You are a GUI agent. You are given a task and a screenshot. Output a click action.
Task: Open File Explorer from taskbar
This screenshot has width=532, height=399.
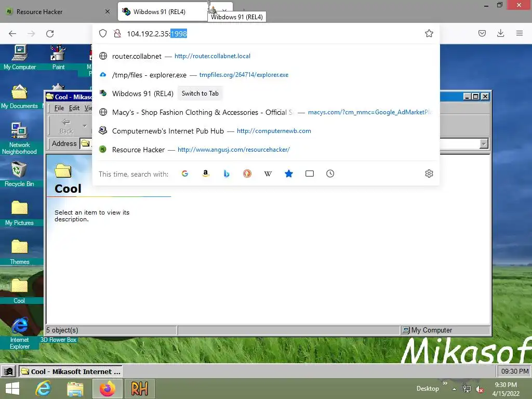(x=75, y=389)
